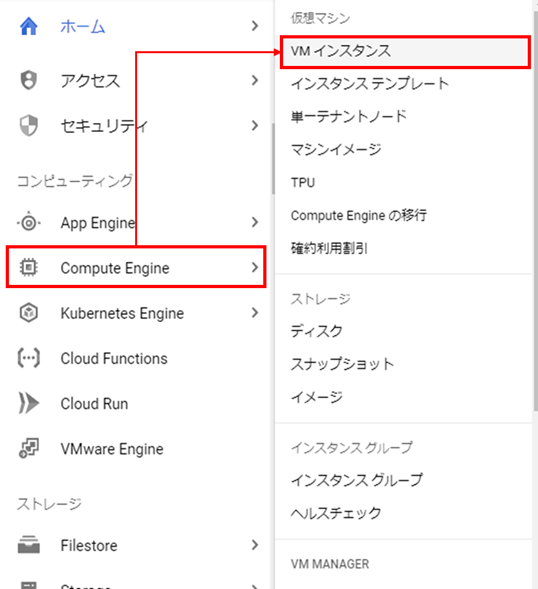
Task: Open the App Engine submenu chevron
Action: pos(255,222)
